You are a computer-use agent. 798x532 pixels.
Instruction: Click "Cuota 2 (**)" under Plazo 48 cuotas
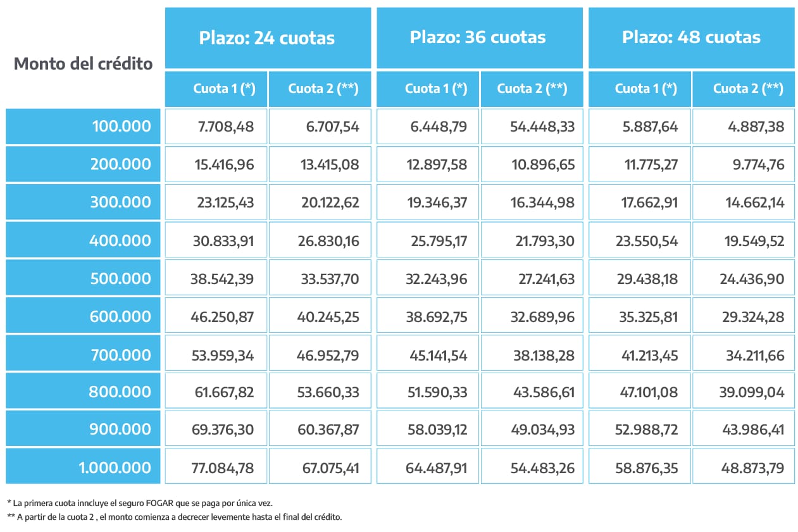click(x=743, y=89)
